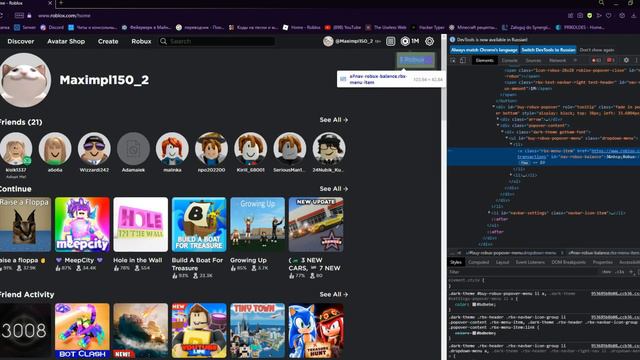Click the DevTools inspect element picker icon

point(453,60)
